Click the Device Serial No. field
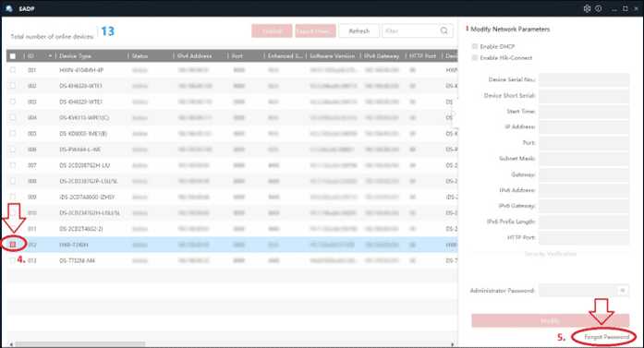 [x=584, y=79]
